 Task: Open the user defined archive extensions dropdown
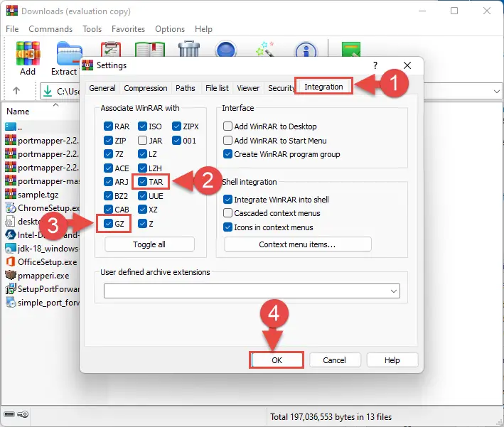tap(393, 291)
